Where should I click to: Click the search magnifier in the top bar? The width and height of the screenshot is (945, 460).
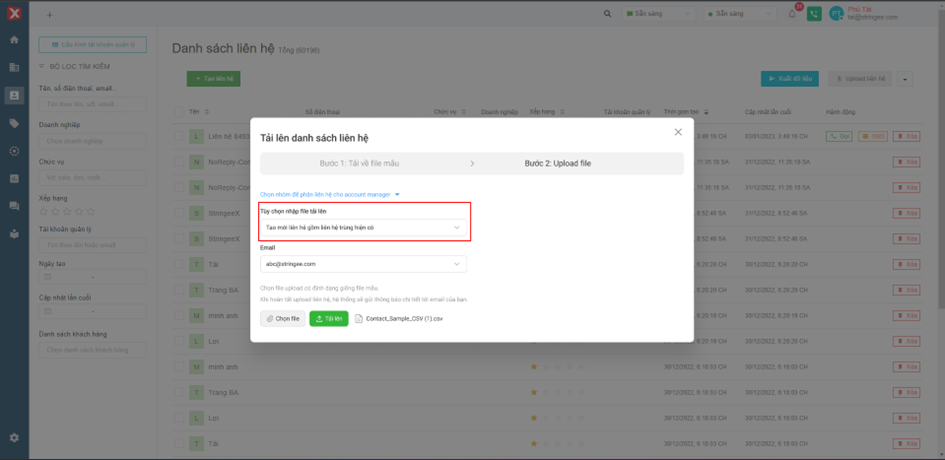609,14
